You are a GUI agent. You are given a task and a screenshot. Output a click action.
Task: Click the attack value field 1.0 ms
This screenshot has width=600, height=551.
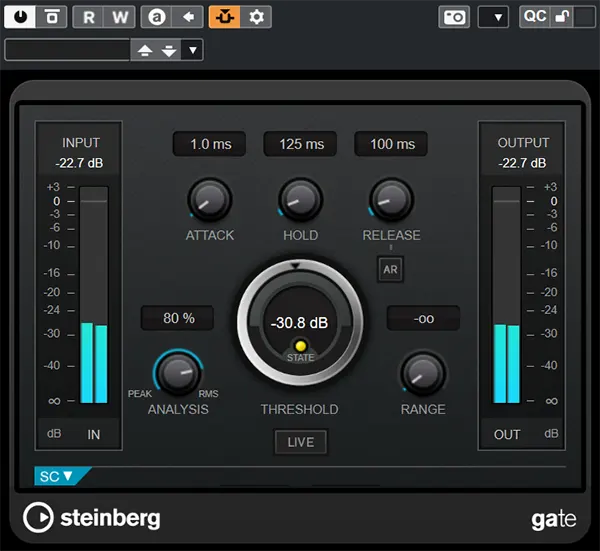209,144
